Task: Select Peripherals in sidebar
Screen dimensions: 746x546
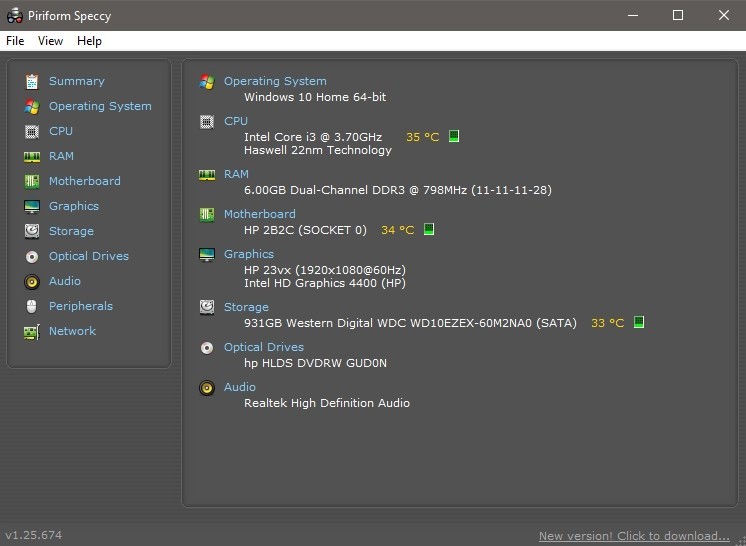Action: tap(81, 306)
